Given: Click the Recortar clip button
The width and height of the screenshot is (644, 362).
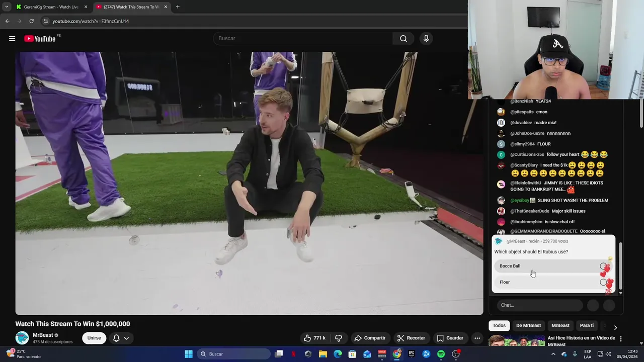Looking at the screenshot, I should click(411, 338).
